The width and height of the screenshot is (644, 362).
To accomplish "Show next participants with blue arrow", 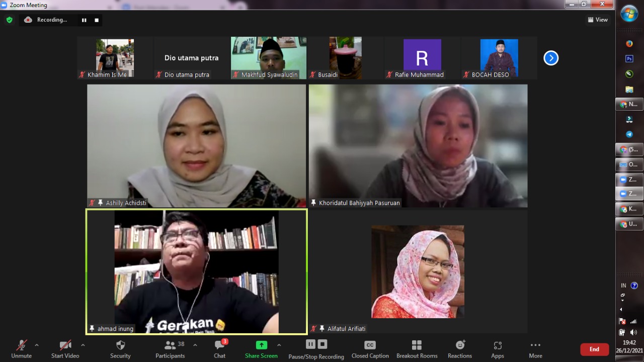I will pyautogui.click(x=551, y=58).
